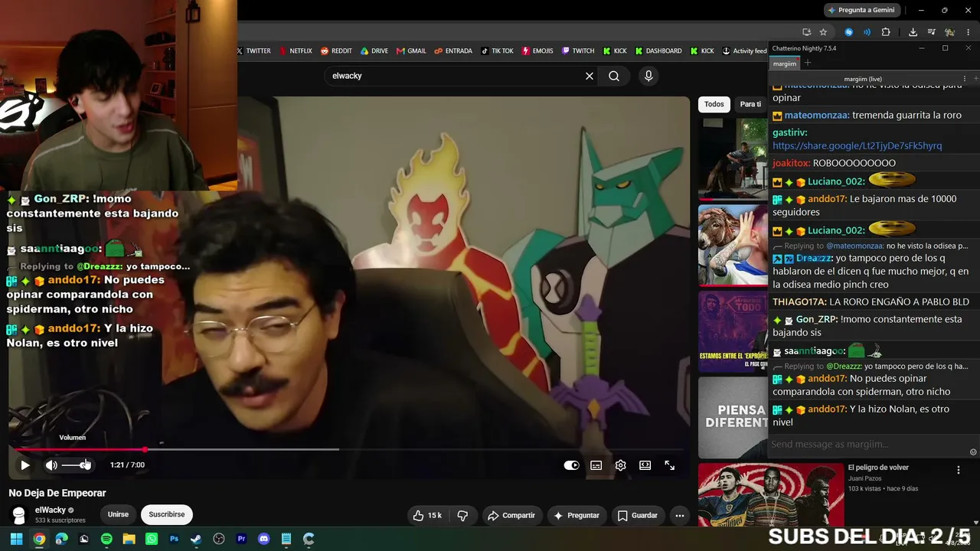
Task: Open the El peligro de volver thumbnail
Action: [x=769, y=495]
